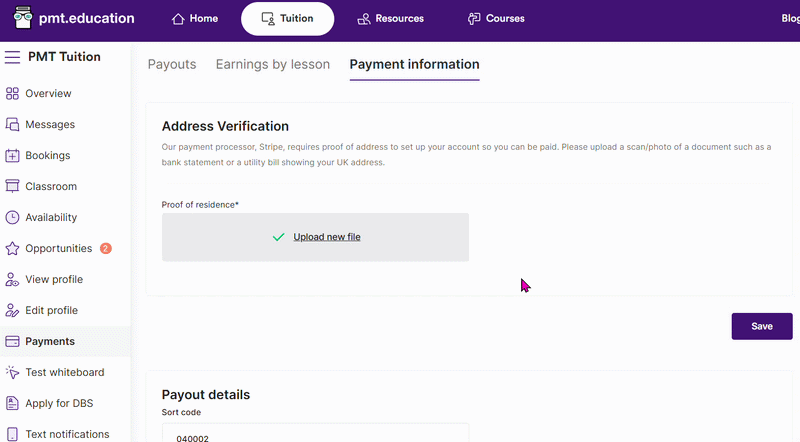
Task: Toggle the hamburger menu beside PMT Tuition
Action: (x=12, y=57)
